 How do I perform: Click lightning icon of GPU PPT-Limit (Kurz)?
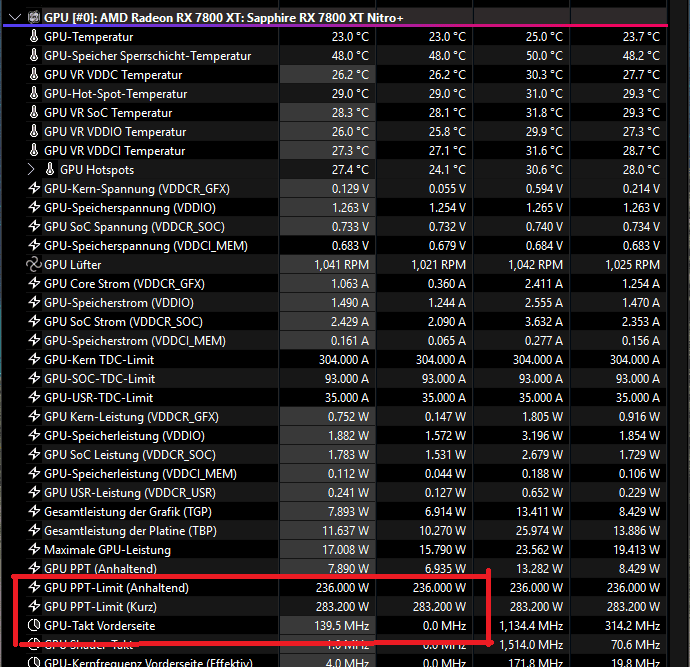34,606
